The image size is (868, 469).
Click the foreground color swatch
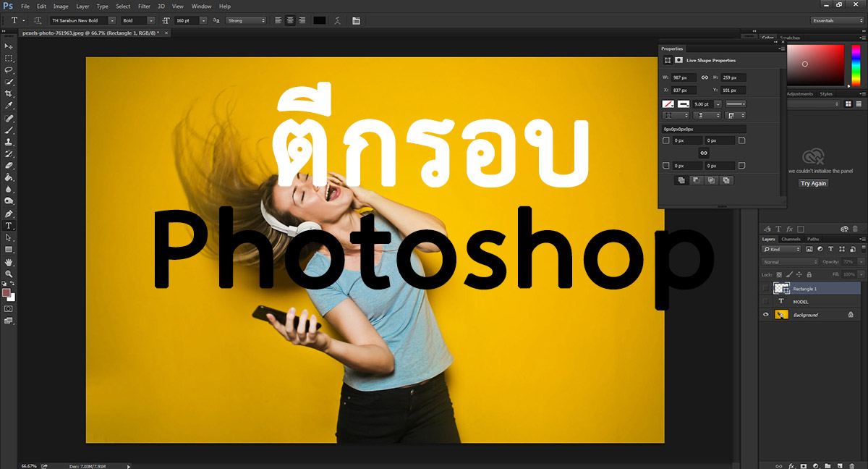click(7, 293)
